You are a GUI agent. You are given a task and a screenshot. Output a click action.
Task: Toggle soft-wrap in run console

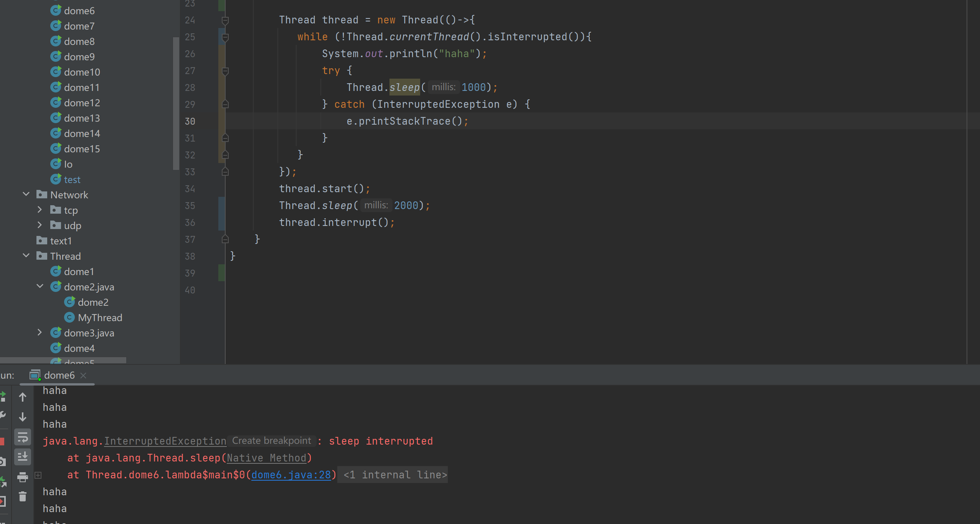23,437
